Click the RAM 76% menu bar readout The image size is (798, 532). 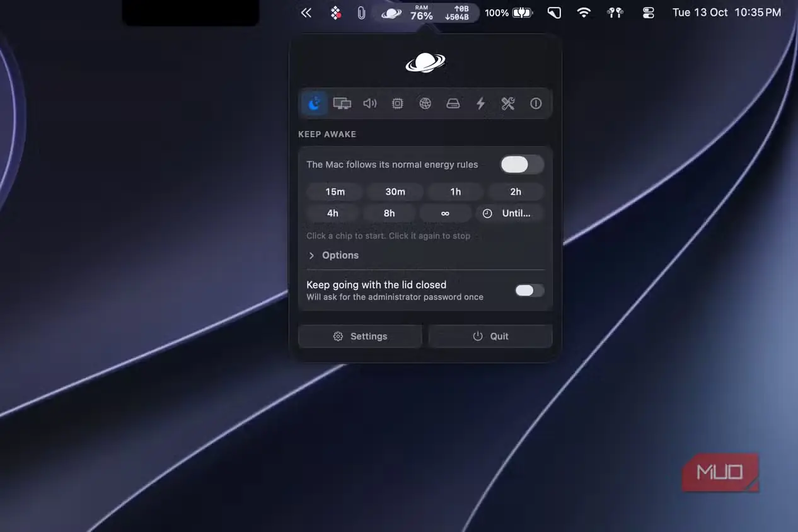click(422, 13)
